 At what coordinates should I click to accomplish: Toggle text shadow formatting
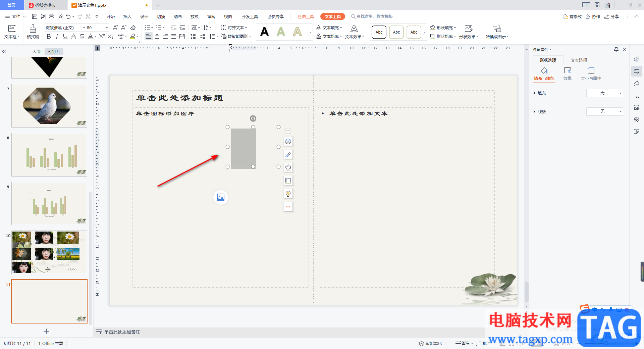point(74,36)
